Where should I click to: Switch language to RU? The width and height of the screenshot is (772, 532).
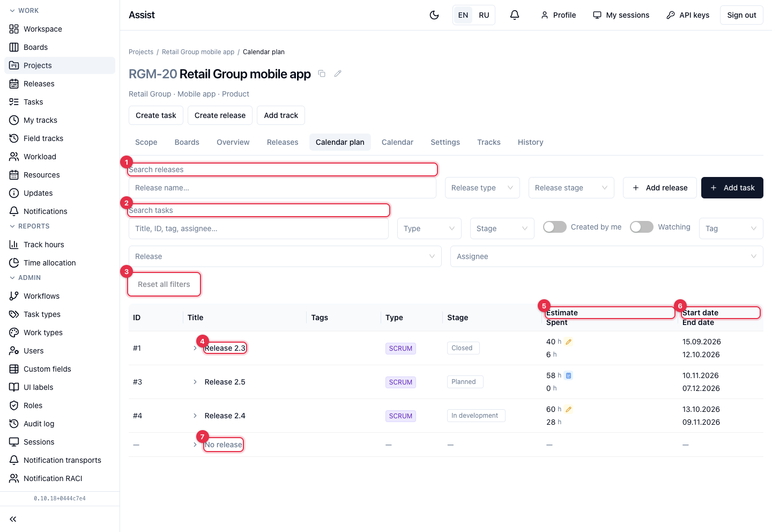point(484,15)
